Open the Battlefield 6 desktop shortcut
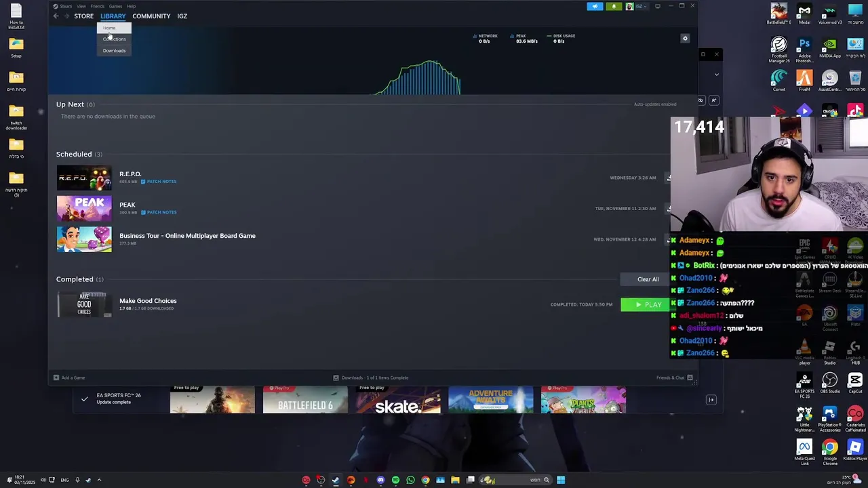 tap(778, 14)
